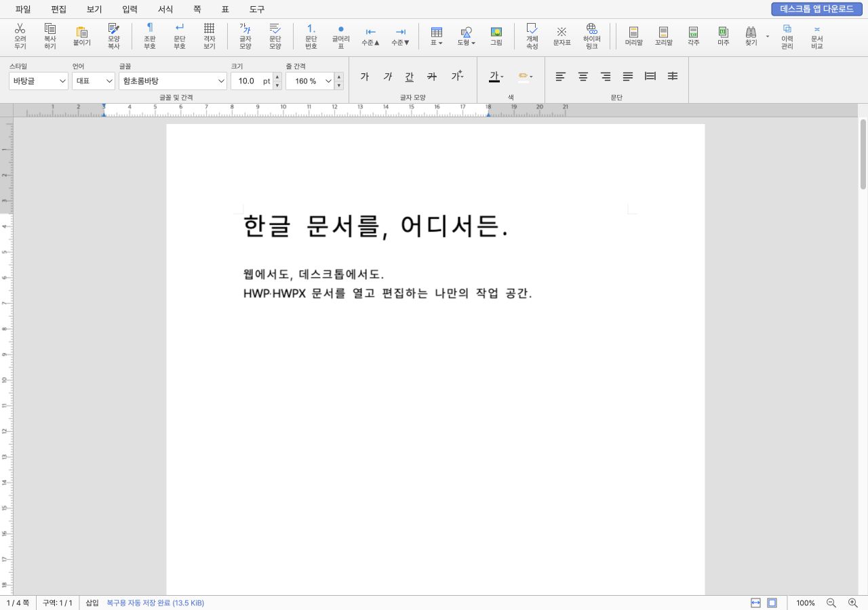Add a 꼬리말 footer
The width and height of the screenshot is (868, 610).
click(x=664, y=36)
